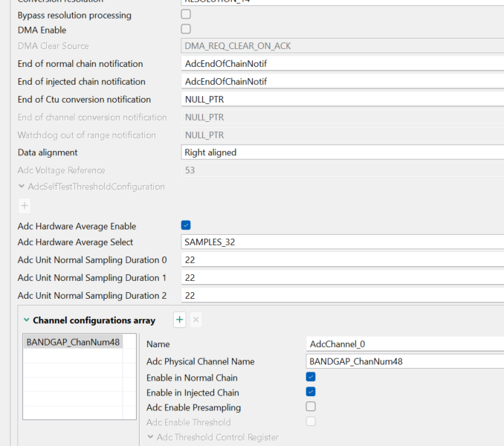Click Adc Unit Normal Sampling Duration 0 field
The height and width of the screenshot is (446, 504).
(x=342, y=260)
